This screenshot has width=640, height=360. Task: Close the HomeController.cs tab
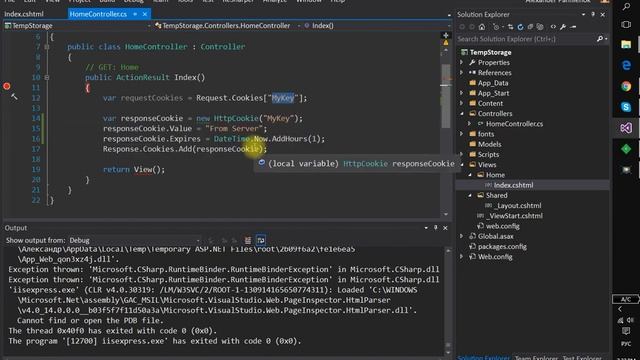pyautogui.click(x=145, y=14)
